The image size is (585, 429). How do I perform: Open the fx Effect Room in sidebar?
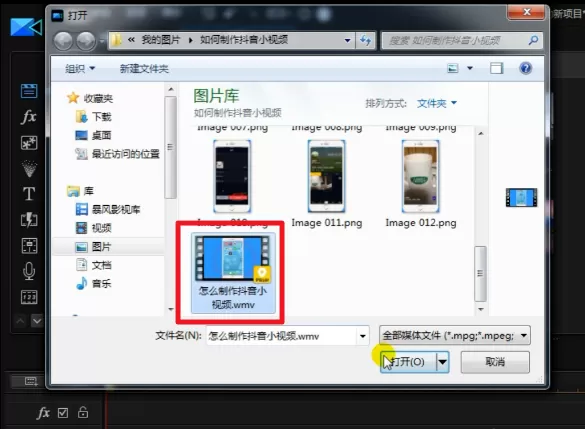point(29,117)
